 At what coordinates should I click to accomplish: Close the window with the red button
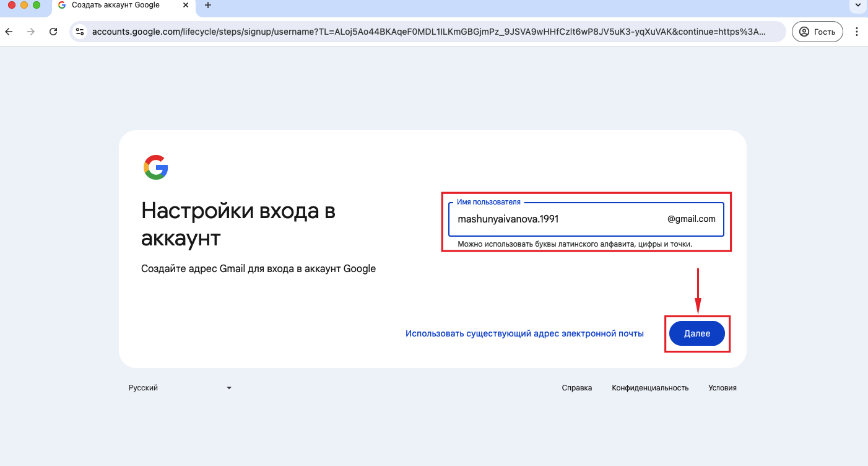point(12,5)
